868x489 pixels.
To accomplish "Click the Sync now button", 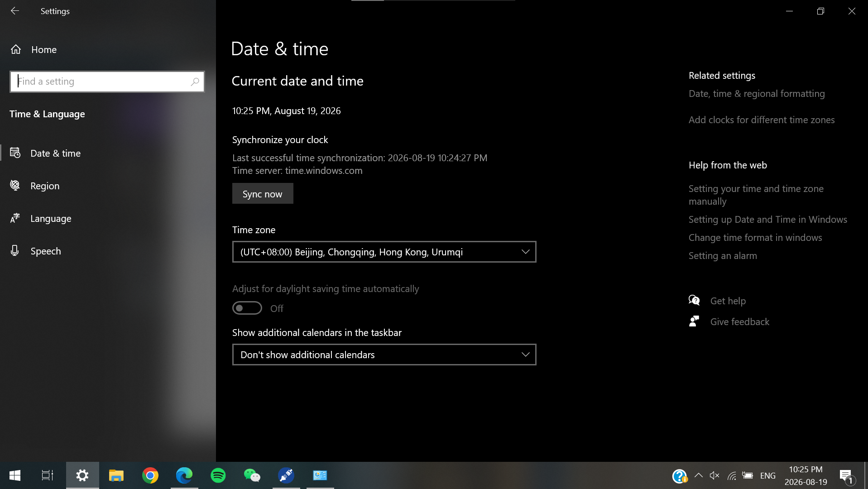I will (x=263, y=193).
